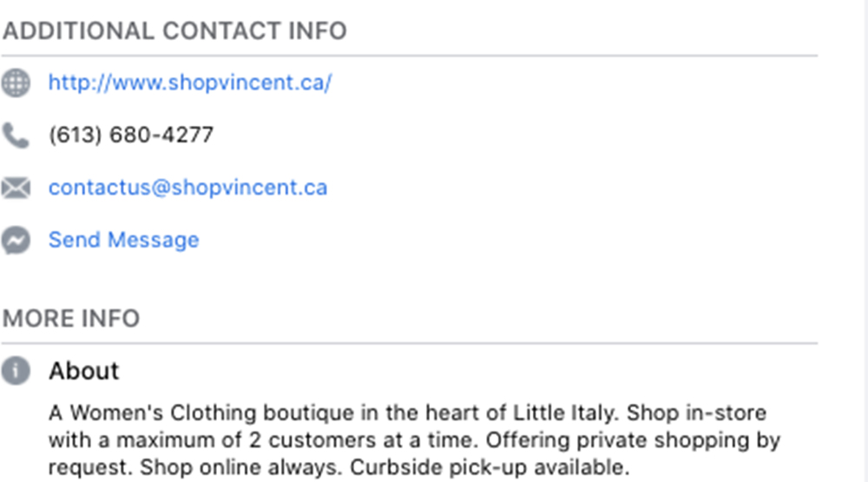Click the divider line under ADDITIONAL CONTACT INFO
The image size is (868, 482).
(410, 56)
